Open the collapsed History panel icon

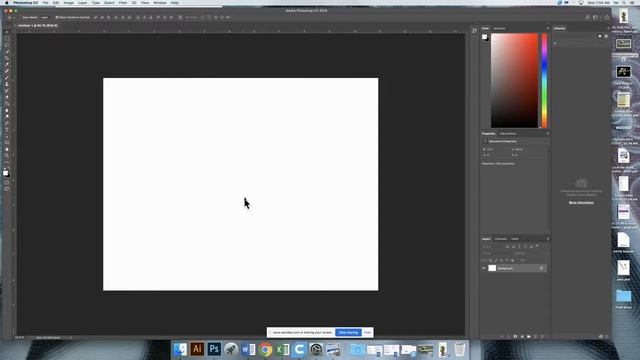474,31
